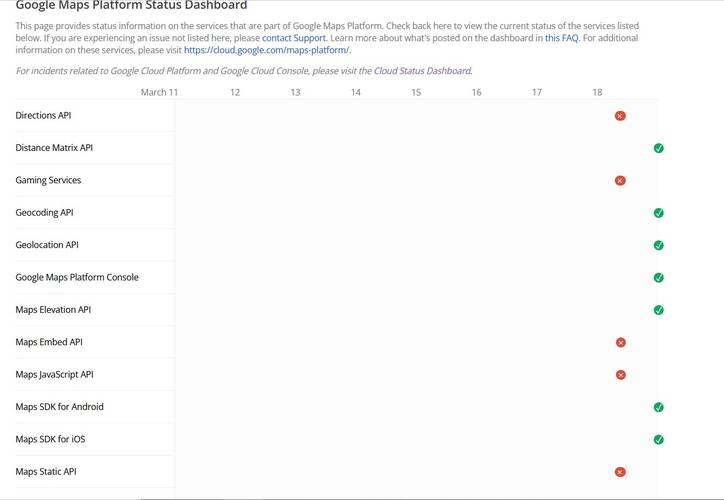Image resolution: width=724 pixels, height=500 pixels.
Task: Click green status icon for Google Maps Platform Console
Action: click(658, 277)
